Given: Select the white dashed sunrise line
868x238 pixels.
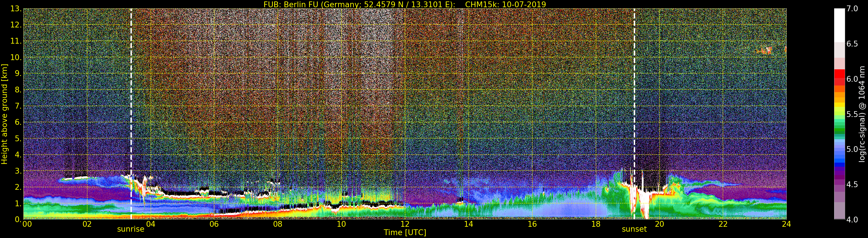Looking at the screenshot, I should tap(131, 101).
